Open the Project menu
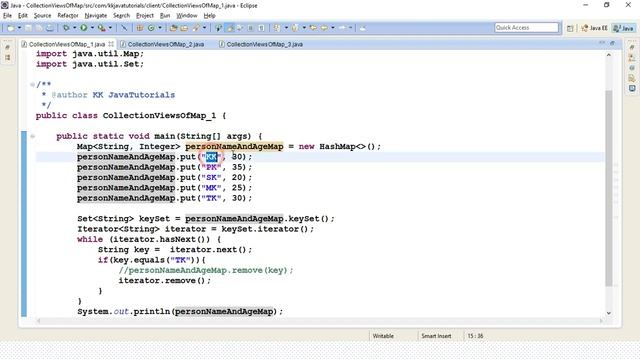 coord(144,16)
